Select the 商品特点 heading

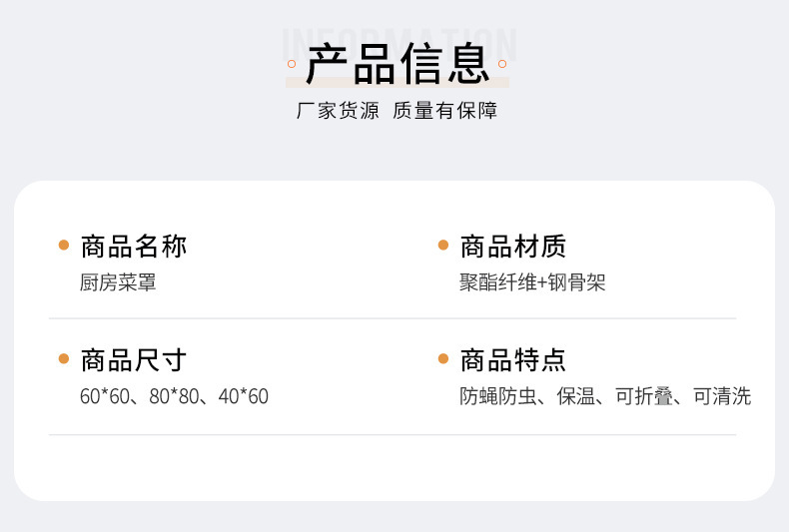(x=512, y=359)
